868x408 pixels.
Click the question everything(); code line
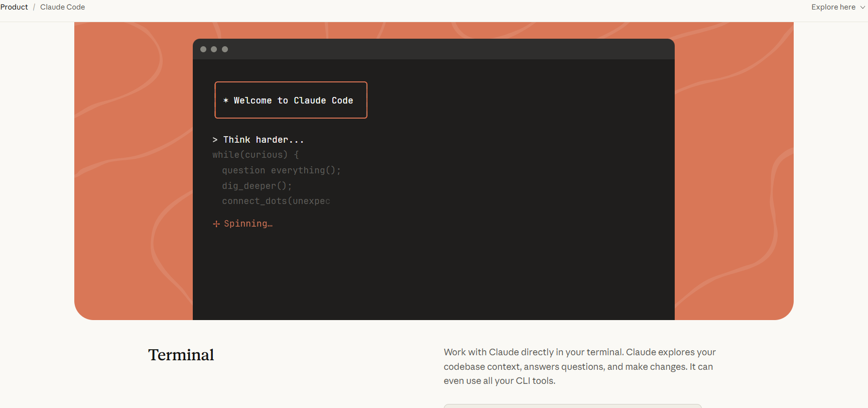(281, 170)
